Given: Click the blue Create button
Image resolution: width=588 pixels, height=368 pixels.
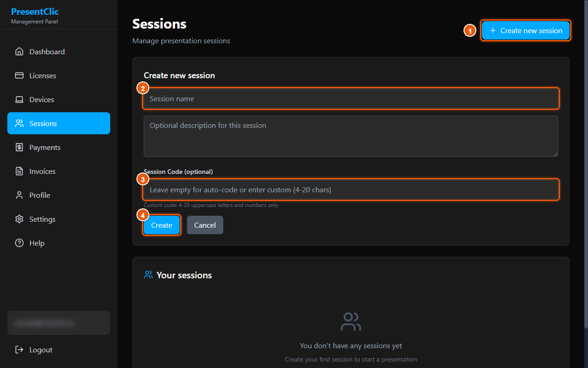Looking at the screenshot, I should click(x=162, y=225).
